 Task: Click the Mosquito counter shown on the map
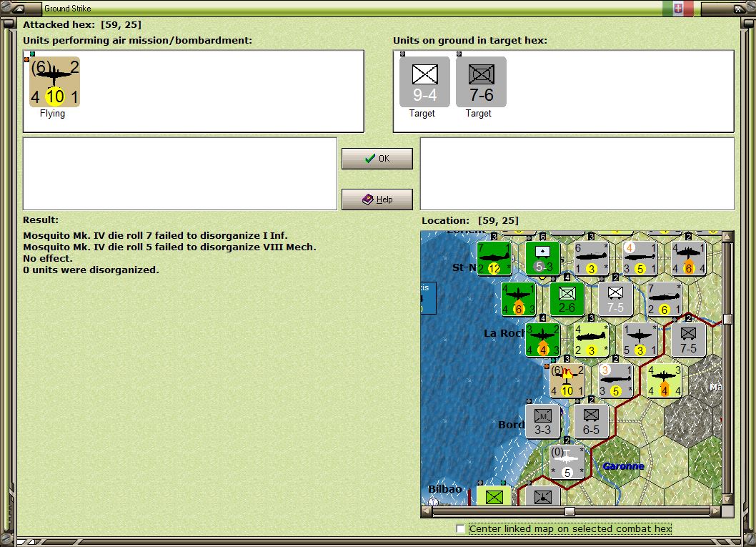tap(567, 380)
